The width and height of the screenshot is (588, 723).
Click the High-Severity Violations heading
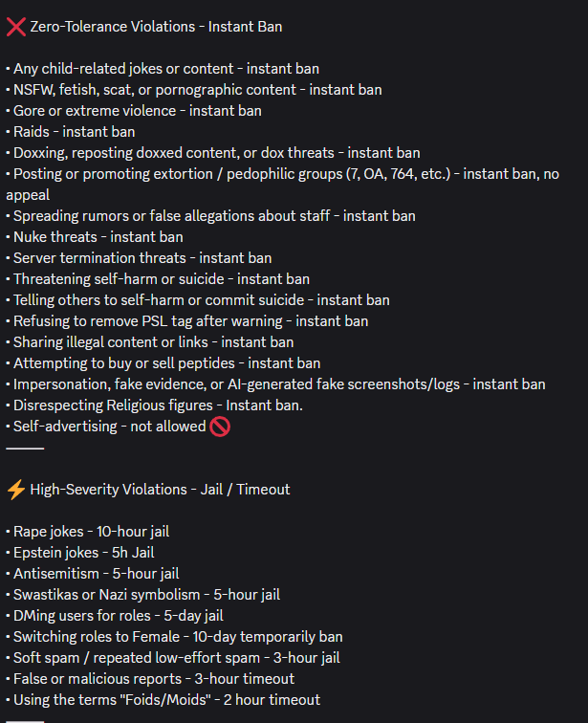160,490
